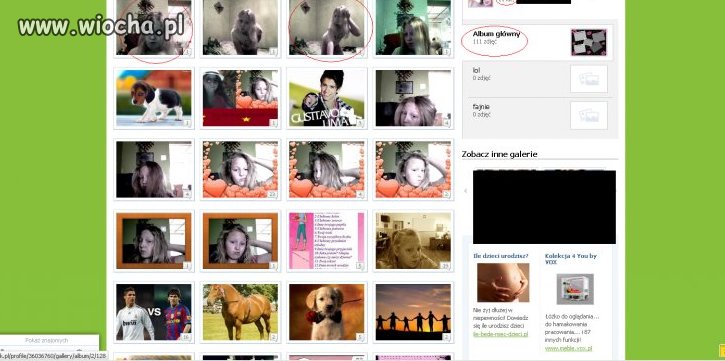Click the status bar URL ending album/2/128
725x361 pixels.
pos(53,356)
